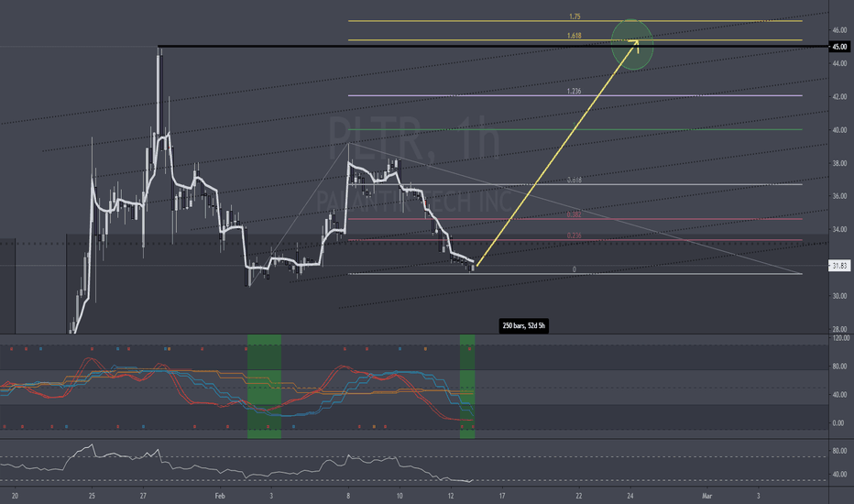The width and height of the screenshot is (854, 504).
Task: Click date 12 on time axis
Action: pos(451,496)
